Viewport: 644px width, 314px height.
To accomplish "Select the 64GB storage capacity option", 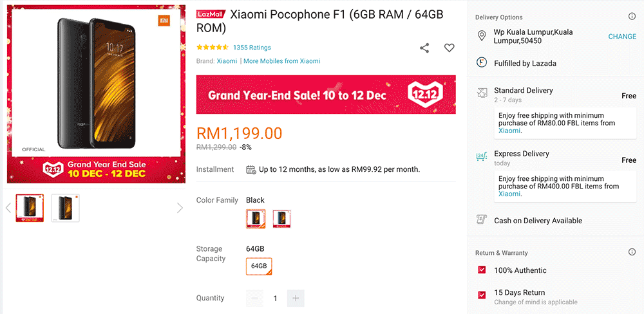I will [259, 266].
